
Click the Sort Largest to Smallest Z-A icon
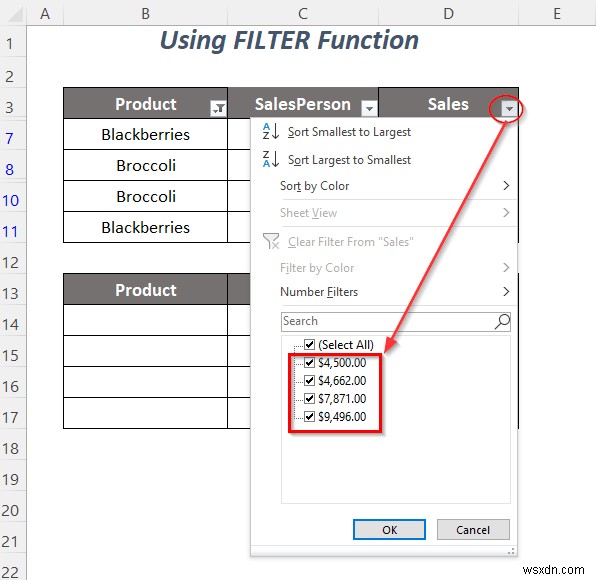pyautogui.click(x=271, y=159)
